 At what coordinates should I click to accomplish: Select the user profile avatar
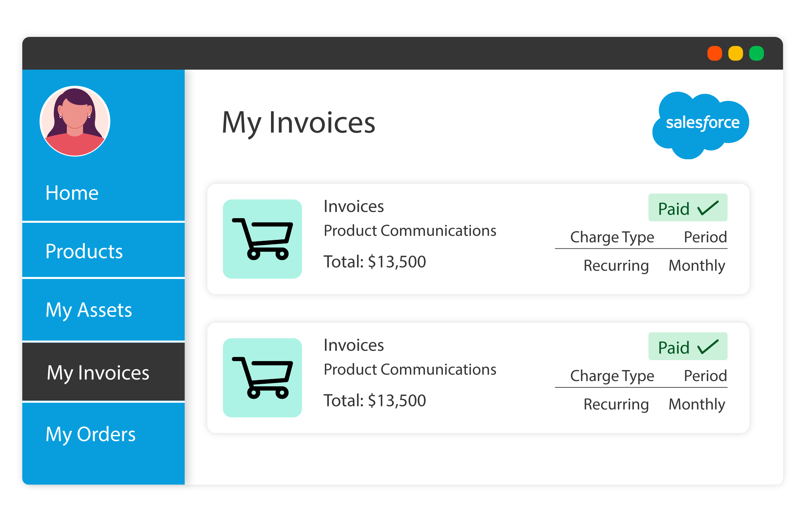coord(74,120)
